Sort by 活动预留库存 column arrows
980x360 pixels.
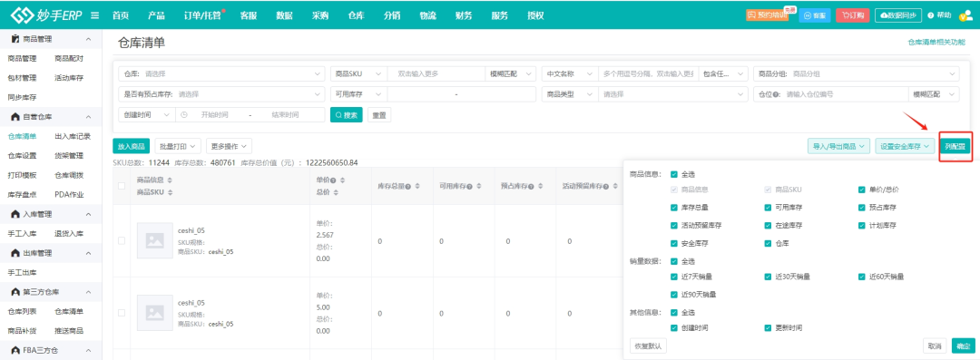pyautogui.click(x=614, y=186)
